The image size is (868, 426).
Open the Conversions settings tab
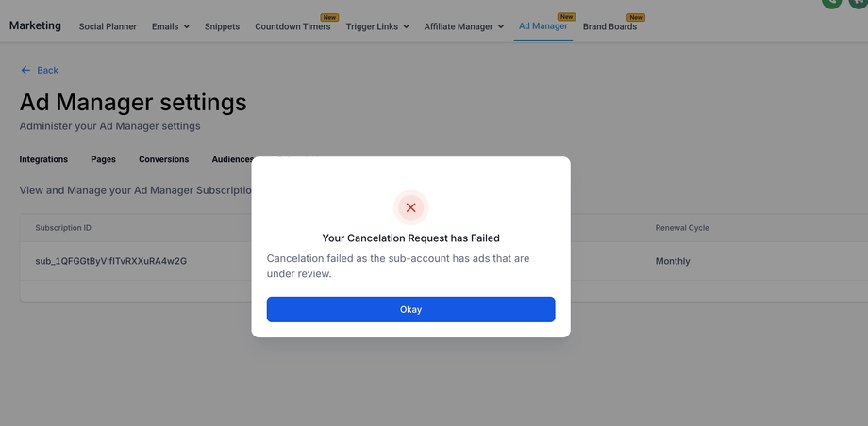(x=163, y=159)
